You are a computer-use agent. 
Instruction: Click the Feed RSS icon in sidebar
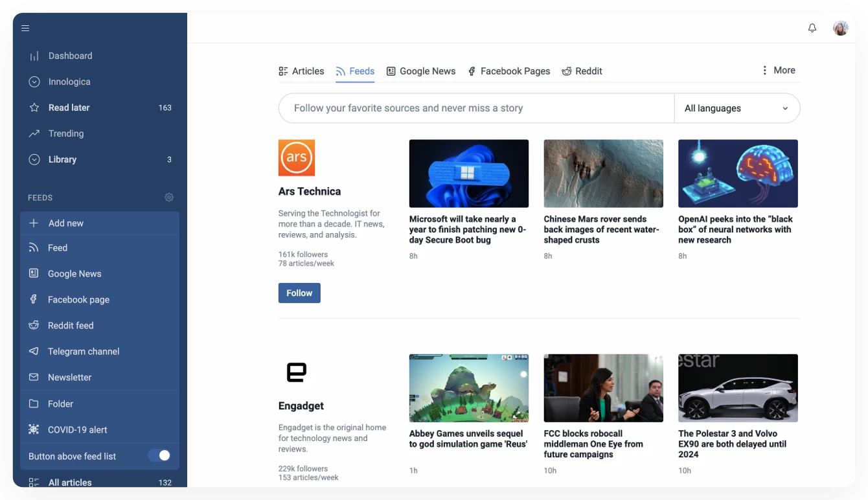click(34, 247)
